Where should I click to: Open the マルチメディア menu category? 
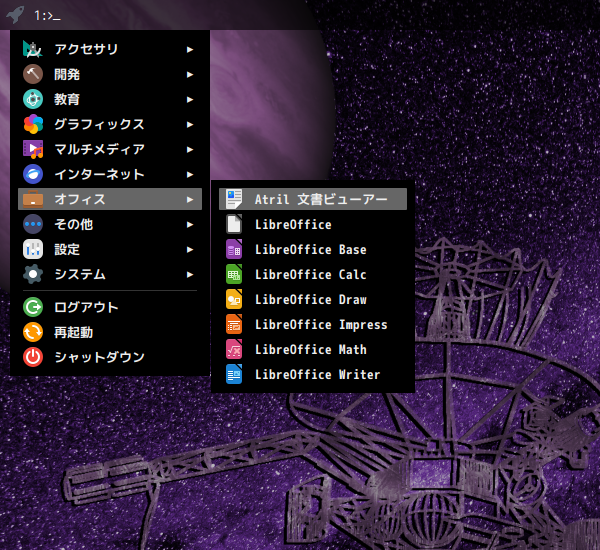pos(110,149)
